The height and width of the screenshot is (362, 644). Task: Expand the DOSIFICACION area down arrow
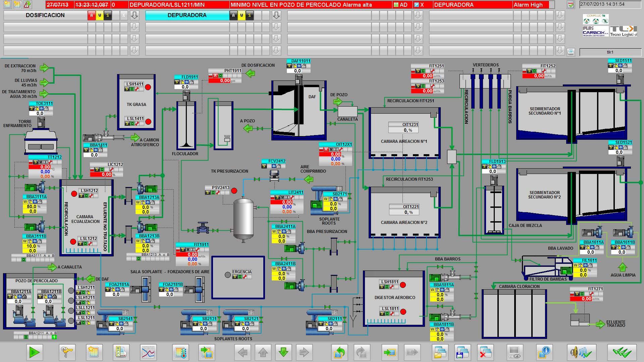click(x=134, y=15)
